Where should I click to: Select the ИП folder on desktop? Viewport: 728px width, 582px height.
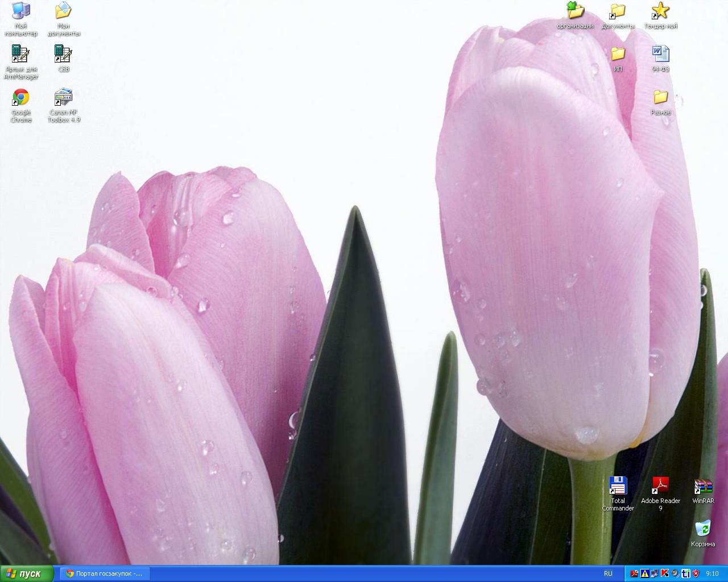(x=618, y=54)
